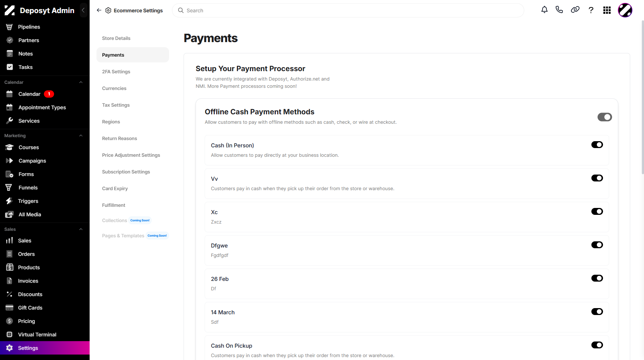Click the Discounts percent icon
Image resolution: width=644 pixels, height=360 pixels.
click(x=9, y=294)
